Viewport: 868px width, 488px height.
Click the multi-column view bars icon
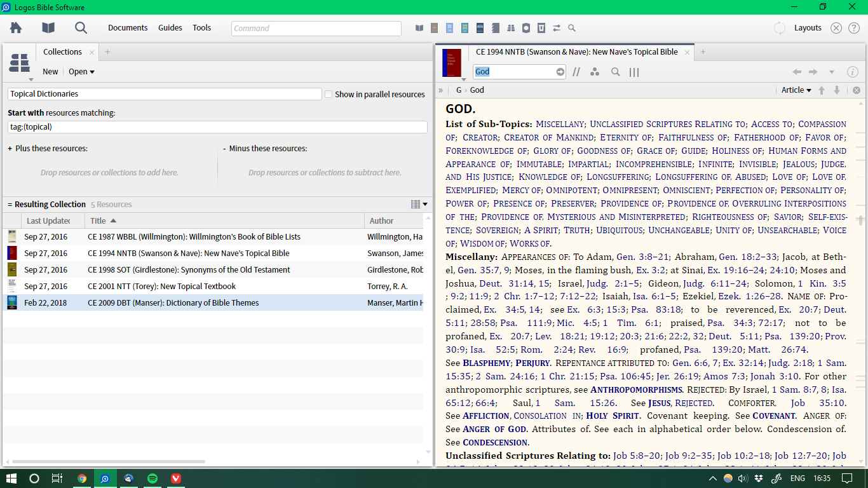(x=634, y=72)
